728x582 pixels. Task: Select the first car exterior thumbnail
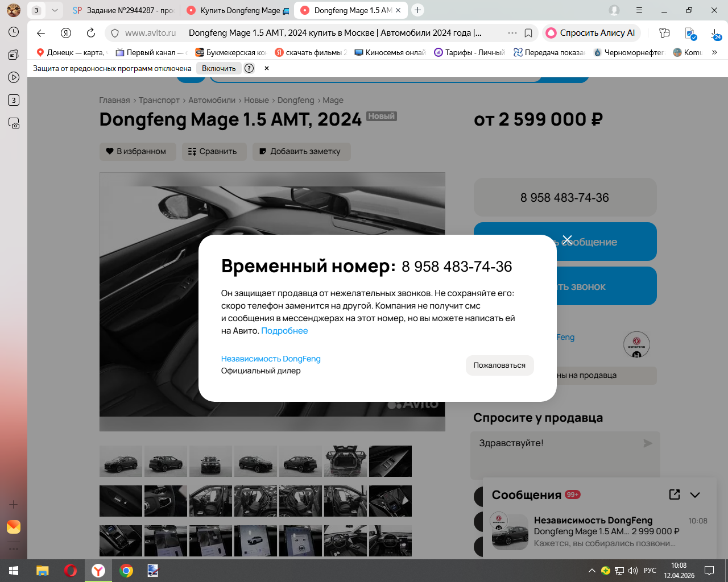(121, 461)
